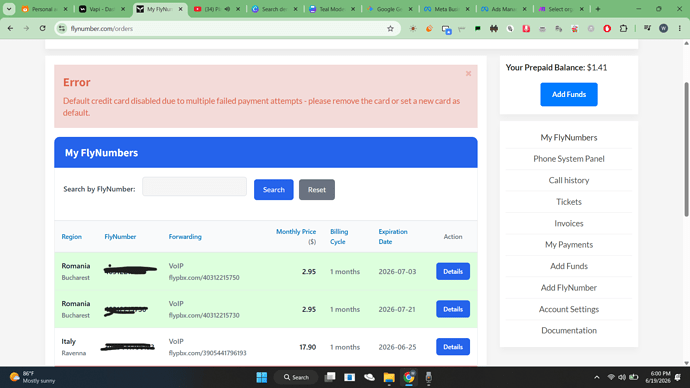Image resolution: width=690 pixels, height=388 pixels.
Task: Reload the flynumber.com page
Action: [42, 28]
